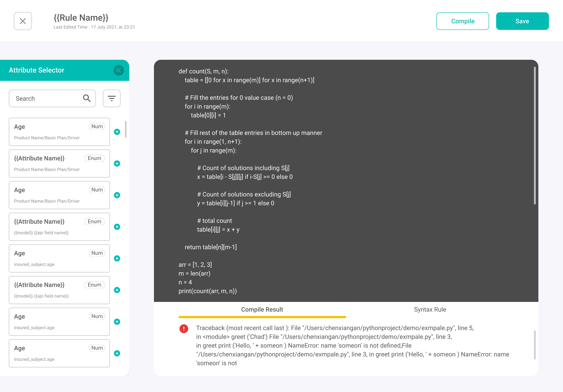The width and height of the screenshot is (563, 392).
Task: Click the code editor vertical scrollbar
Action: [535, 136]
